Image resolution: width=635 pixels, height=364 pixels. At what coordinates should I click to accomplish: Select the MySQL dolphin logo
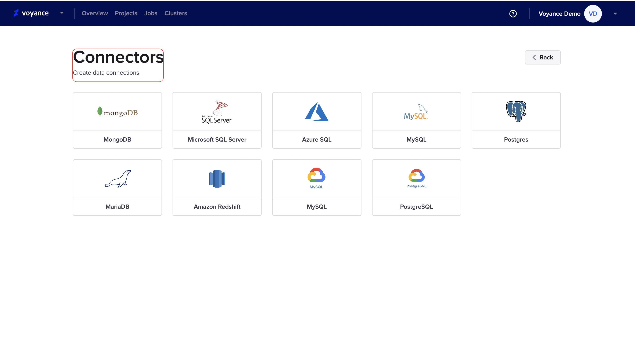tap(416, 112)
